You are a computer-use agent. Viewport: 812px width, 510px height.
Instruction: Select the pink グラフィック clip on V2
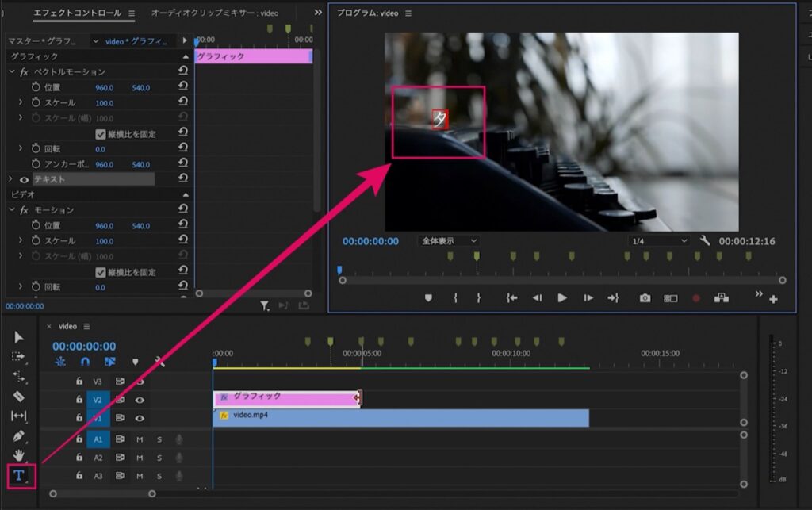click(x=287, y=398)
